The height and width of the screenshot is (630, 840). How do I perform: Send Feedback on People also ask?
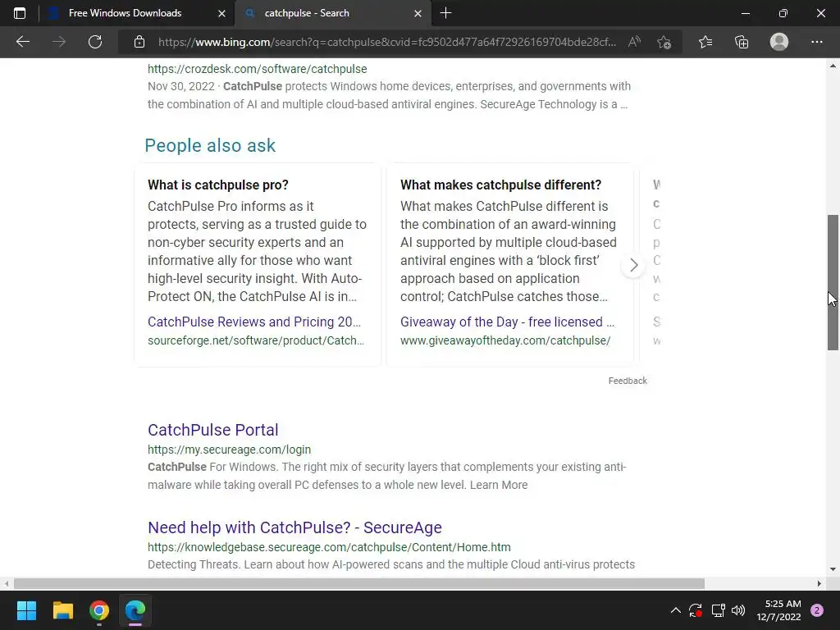[x=628, y=381]
